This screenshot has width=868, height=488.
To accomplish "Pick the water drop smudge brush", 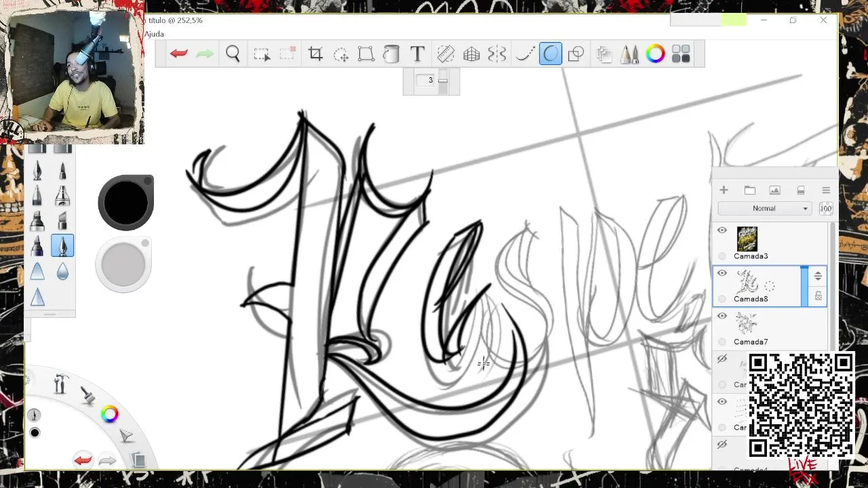I will (62, 272).
